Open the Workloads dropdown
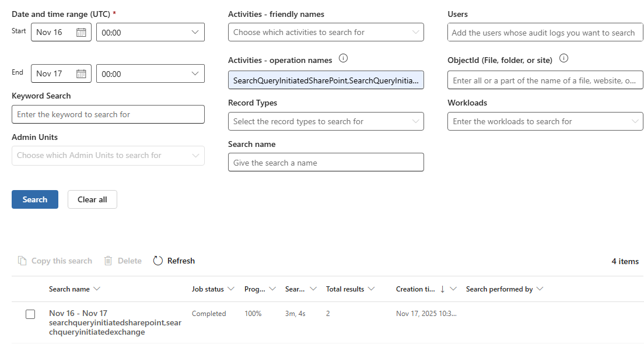This screenshot has width=644, height=344. [545, 121]
